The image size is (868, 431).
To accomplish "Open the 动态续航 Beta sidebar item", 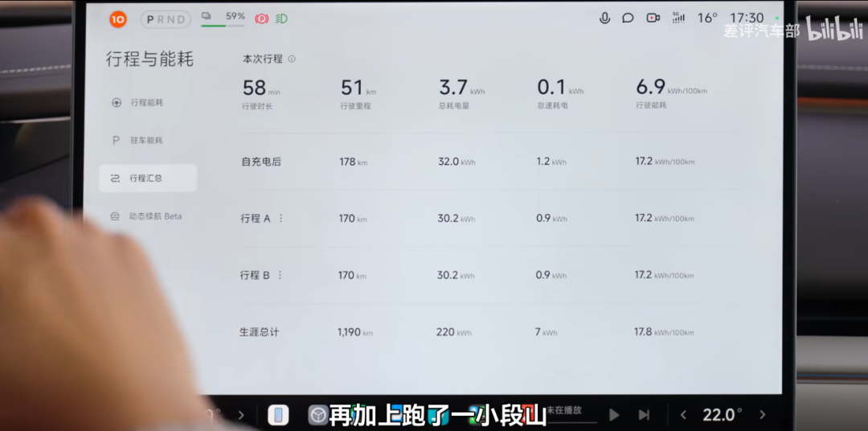I will tap(148, 216).
